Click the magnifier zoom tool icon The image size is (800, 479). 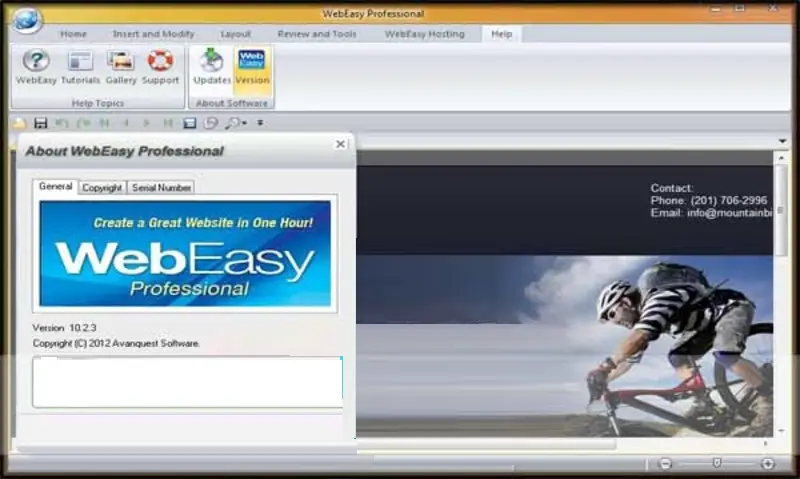pos(232,123)
